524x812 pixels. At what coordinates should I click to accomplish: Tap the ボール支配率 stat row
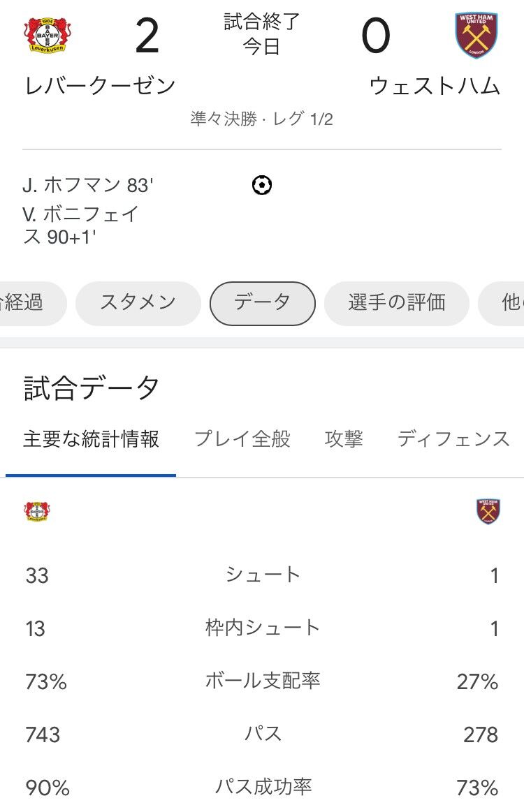click(262, 681)
